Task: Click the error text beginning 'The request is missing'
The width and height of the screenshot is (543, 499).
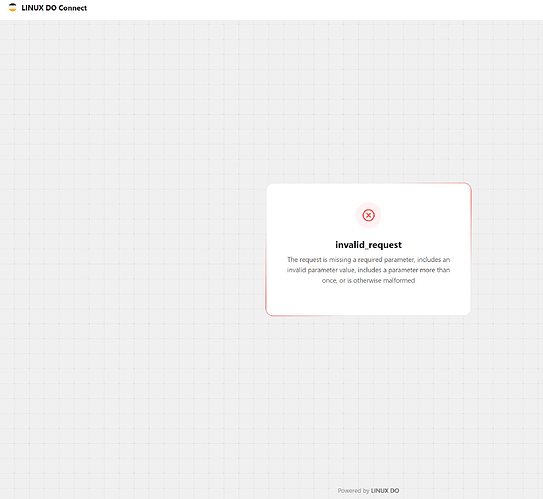Action: [x=368, y=270]
